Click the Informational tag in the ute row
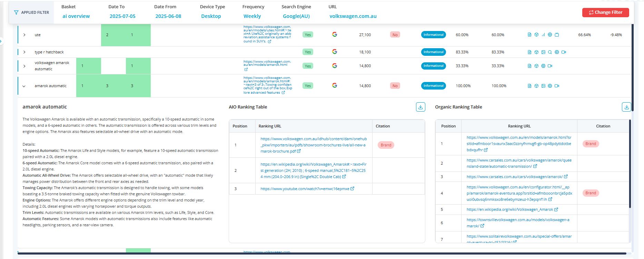Image resolution: width=644 pixels, height=259 pixels. 434,35
